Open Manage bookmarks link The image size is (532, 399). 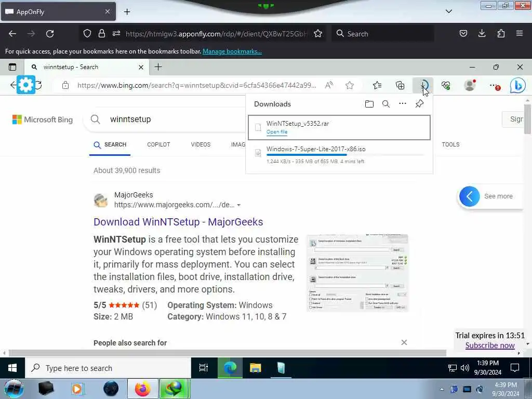click(232, 51)
